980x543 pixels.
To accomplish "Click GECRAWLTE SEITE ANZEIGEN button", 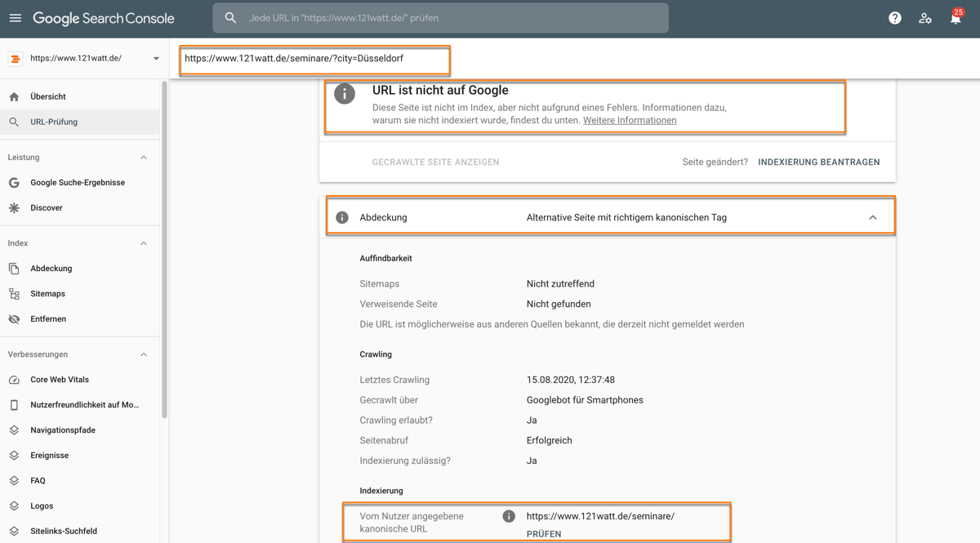I will [x=435, y=162].
